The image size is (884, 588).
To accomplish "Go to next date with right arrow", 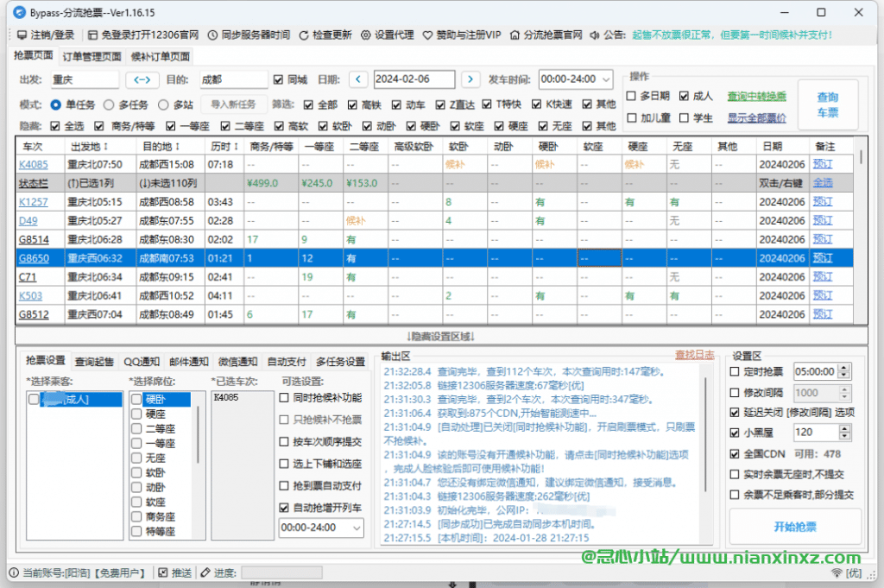I will click(470, 79).
